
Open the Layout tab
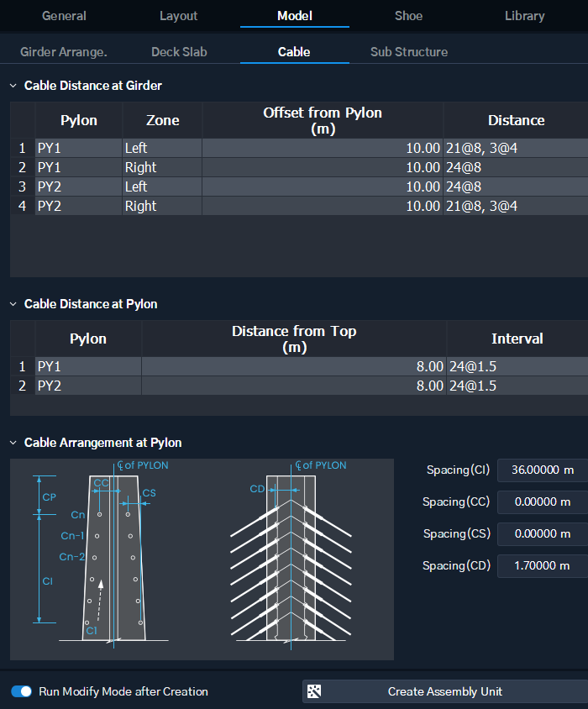178,16
